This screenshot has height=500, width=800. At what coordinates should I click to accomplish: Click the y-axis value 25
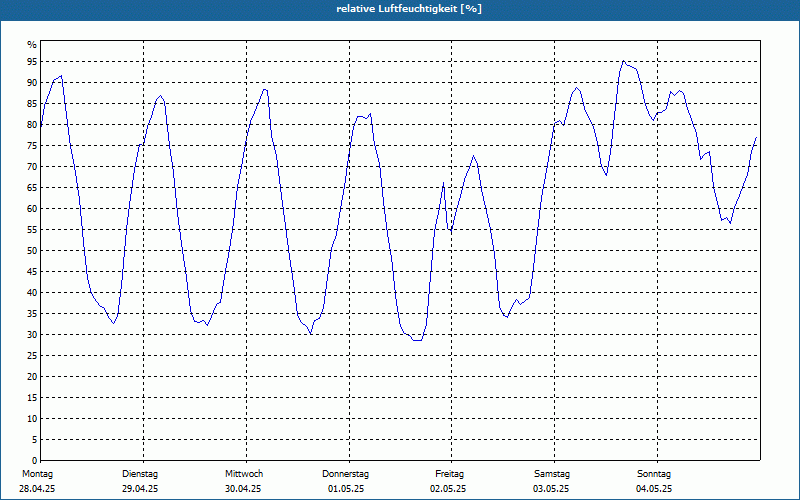point(32,356)
